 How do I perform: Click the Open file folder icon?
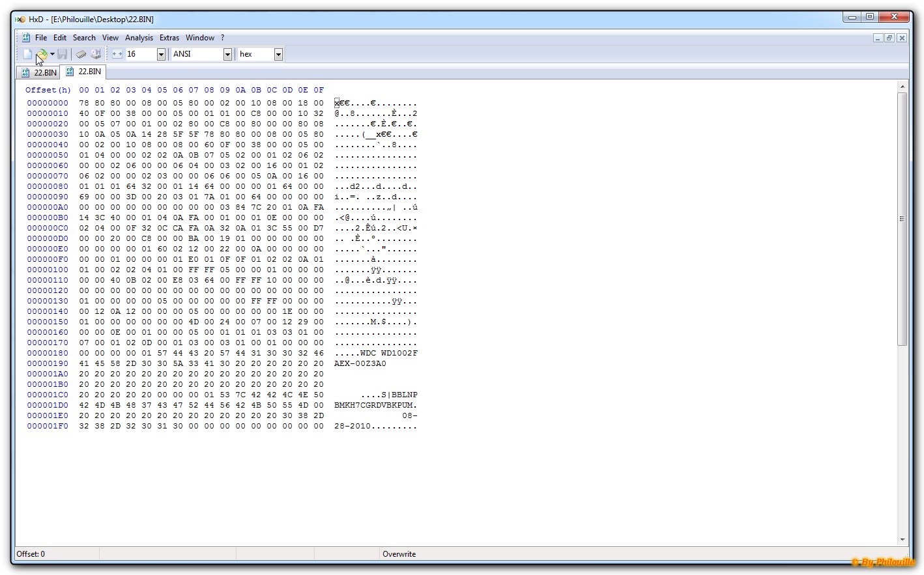pyautogui.click(x=42, y=54)
